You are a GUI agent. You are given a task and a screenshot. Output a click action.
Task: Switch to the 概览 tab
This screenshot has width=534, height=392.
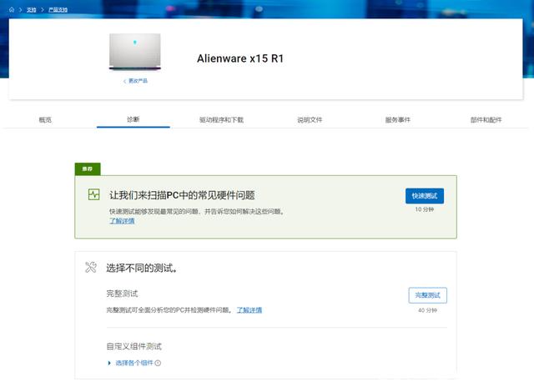click(x=45, y=120)
